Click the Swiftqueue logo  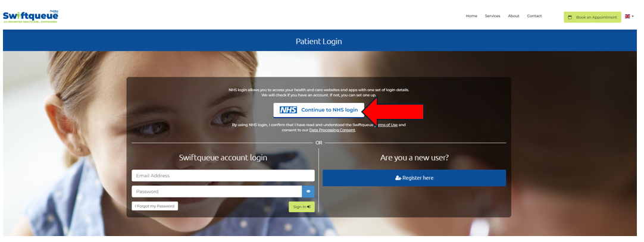tap(31, 16)
